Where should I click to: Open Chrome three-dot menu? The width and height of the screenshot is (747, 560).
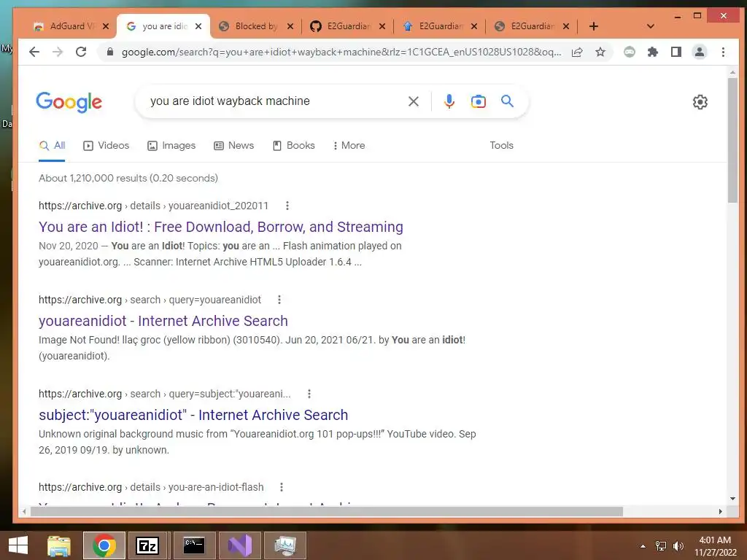tap(723, 52)
